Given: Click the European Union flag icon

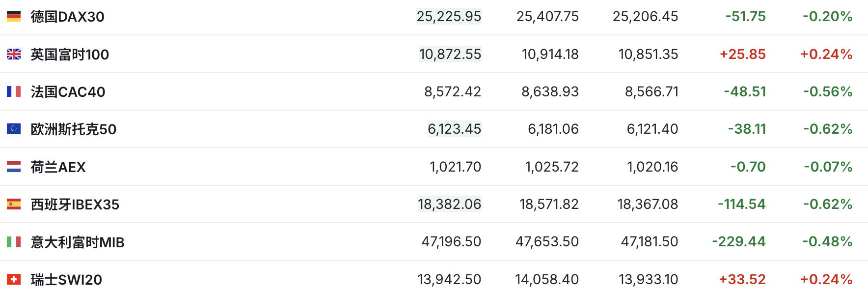Looking at the screenshot, I should tap(14, 129).
